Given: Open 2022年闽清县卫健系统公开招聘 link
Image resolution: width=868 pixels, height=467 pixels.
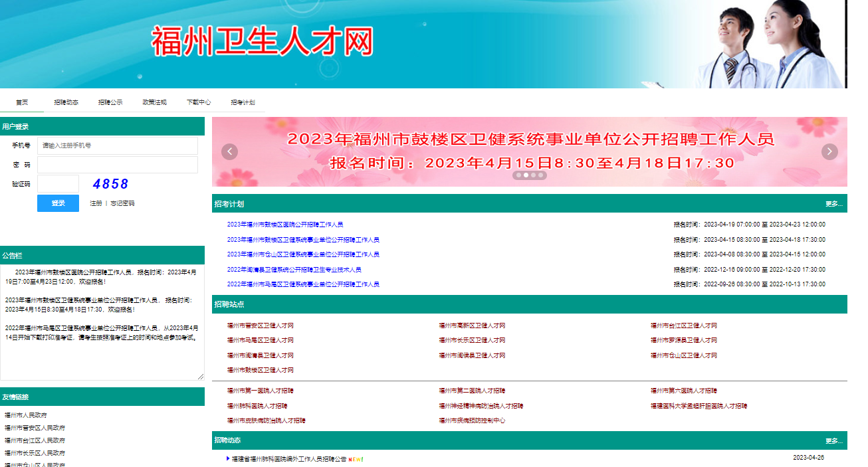Looking at the screenshot, I should coord(294,270).
